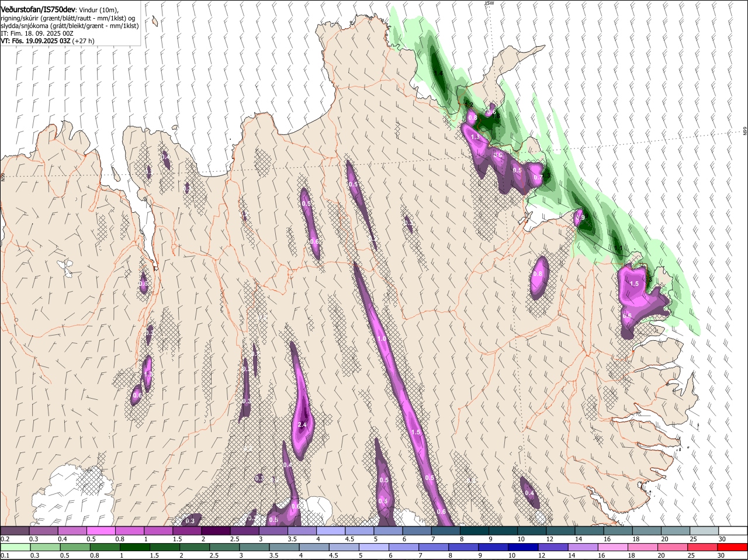Pick the 0.8 swatch in green rain legend

tap(105, 547)
